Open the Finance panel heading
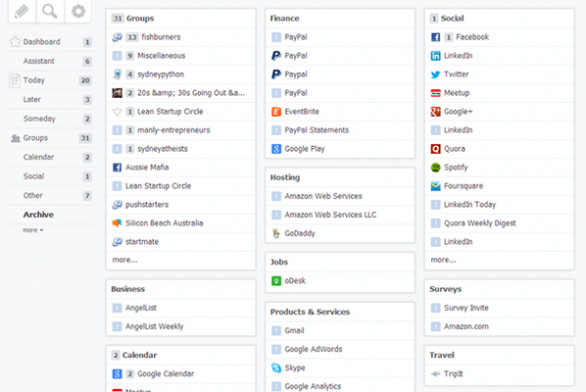586x392 pixels. point(284,19)
